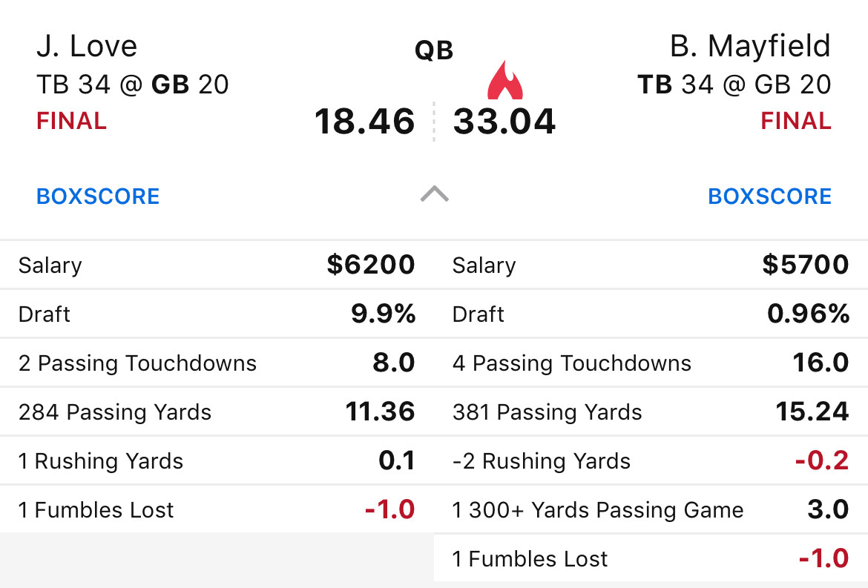868x588 pixels.
Task: Click the 381 Passing Yards row
Action: click(651, 412)
